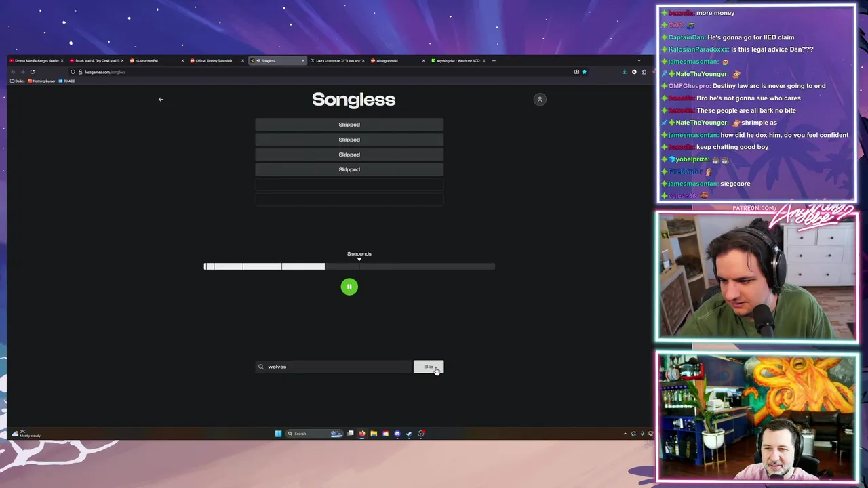The width and height of the screenshot is (868, 488).
Task: Click the song progress bar
Action: 349,266
